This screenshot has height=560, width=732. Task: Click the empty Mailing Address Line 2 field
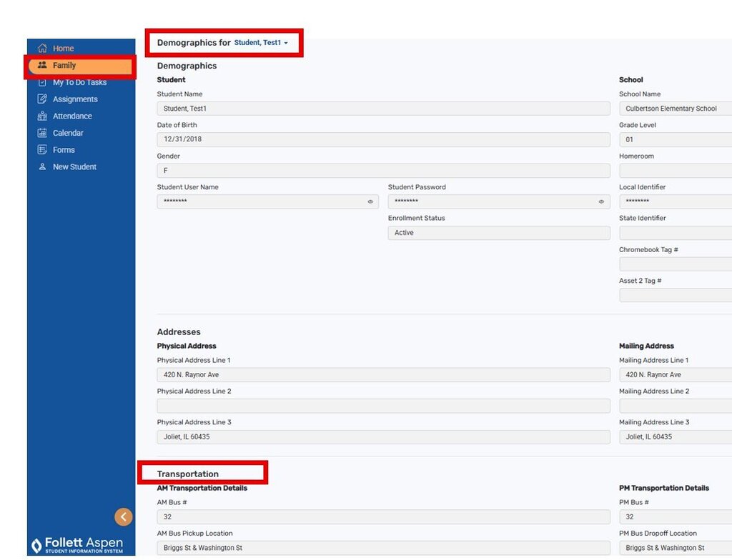click(676, 406)
